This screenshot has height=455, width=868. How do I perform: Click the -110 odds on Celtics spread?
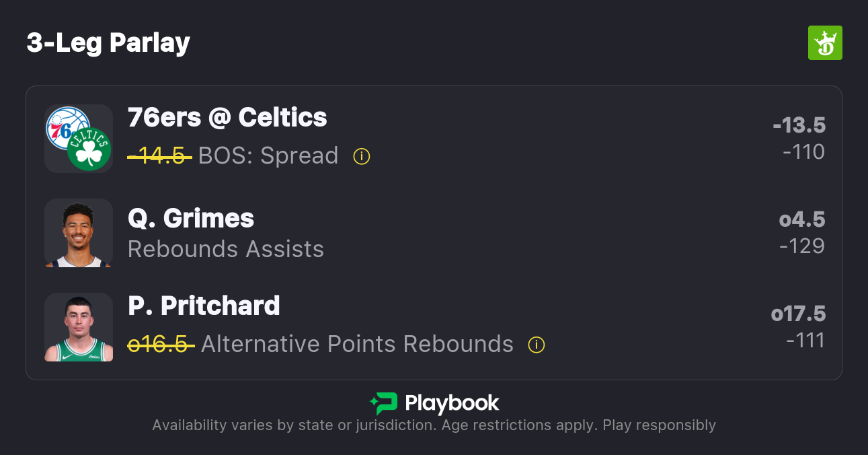point(803,152)
